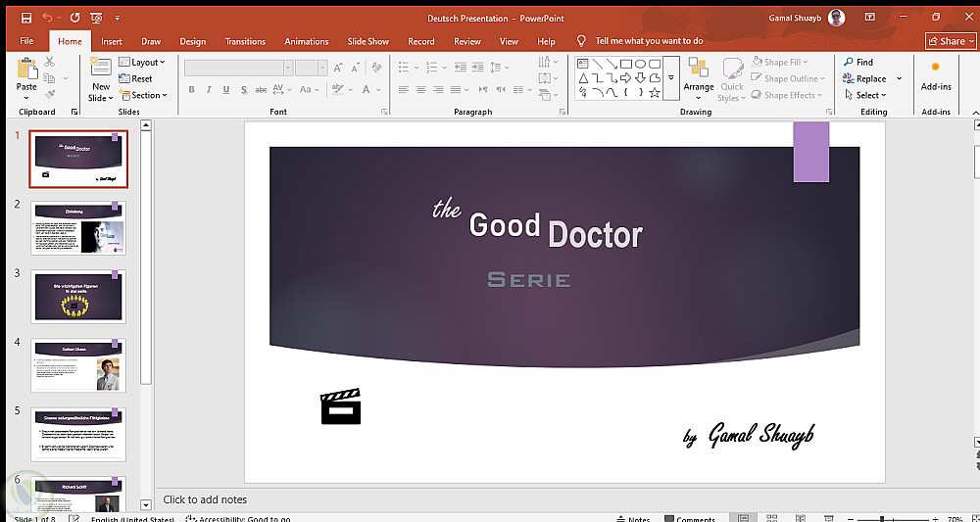Click the text highlight color button
This screenshot has width=980, height=522.
pos(337,89)
